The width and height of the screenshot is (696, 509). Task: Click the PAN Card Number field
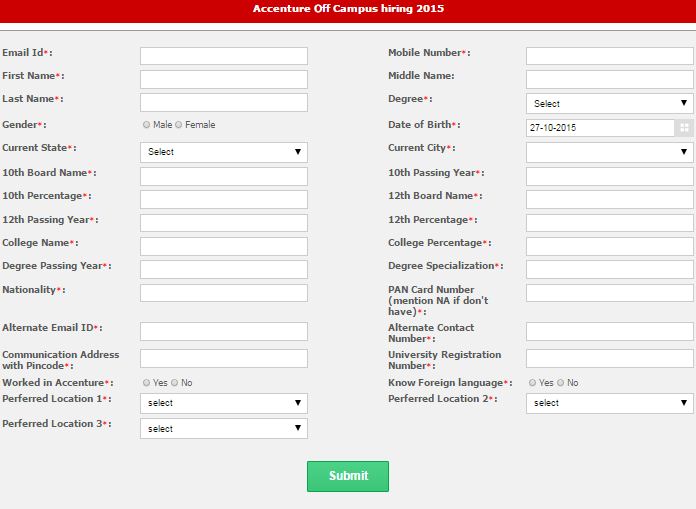tap(609, 293)
